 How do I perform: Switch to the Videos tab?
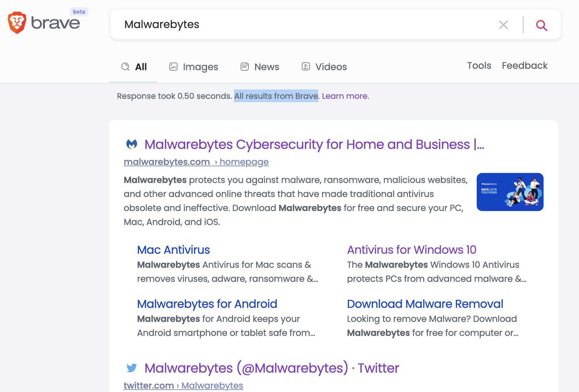point(324,67)
